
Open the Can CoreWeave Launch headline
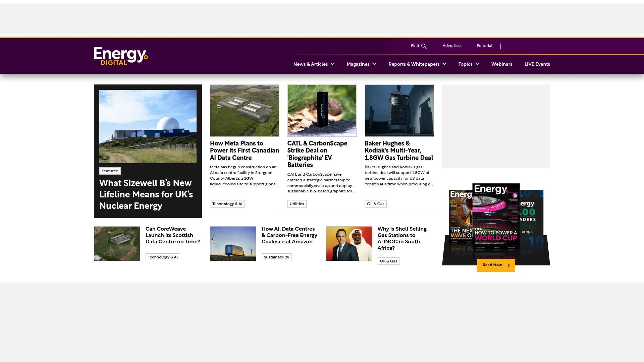coord(173,235)
